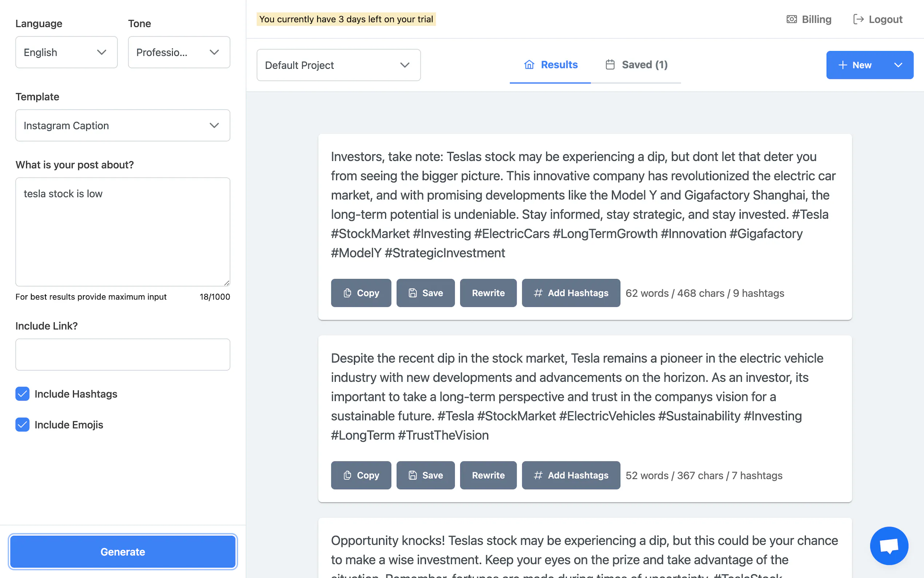
Task: Click the save disk icon on second caption
Action: [x=413, y=475]
